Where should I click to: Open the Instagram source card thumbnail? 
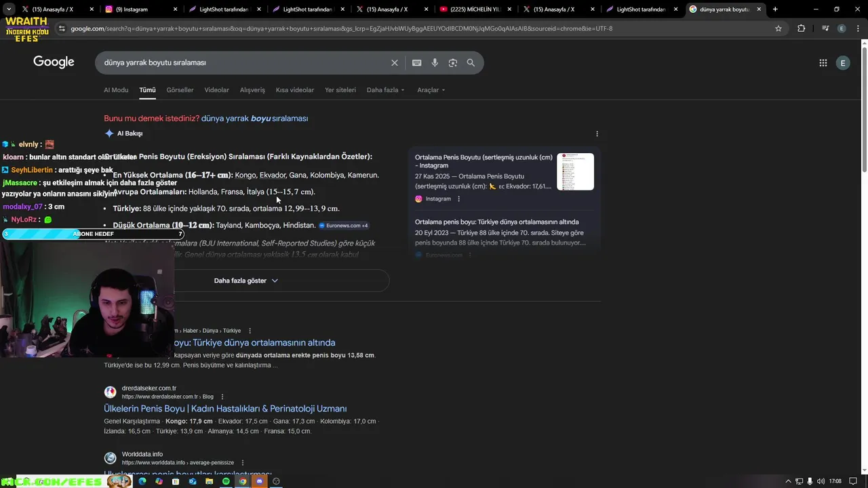[575, 171]
